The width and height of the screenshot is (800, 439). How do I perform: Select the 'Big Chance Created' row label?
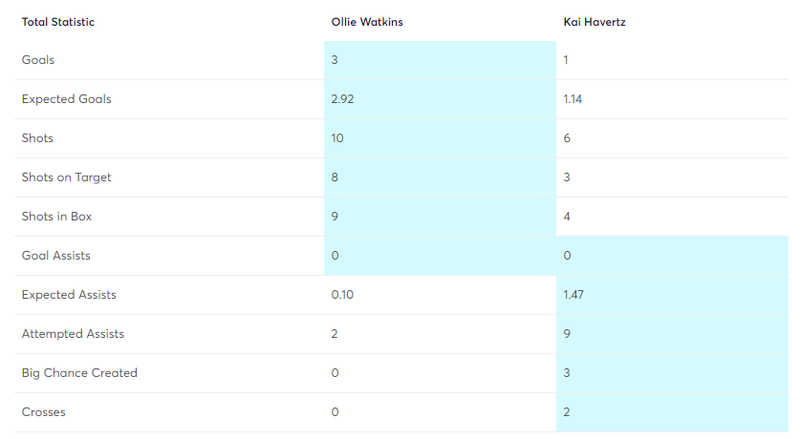click(x=80, y=373)
